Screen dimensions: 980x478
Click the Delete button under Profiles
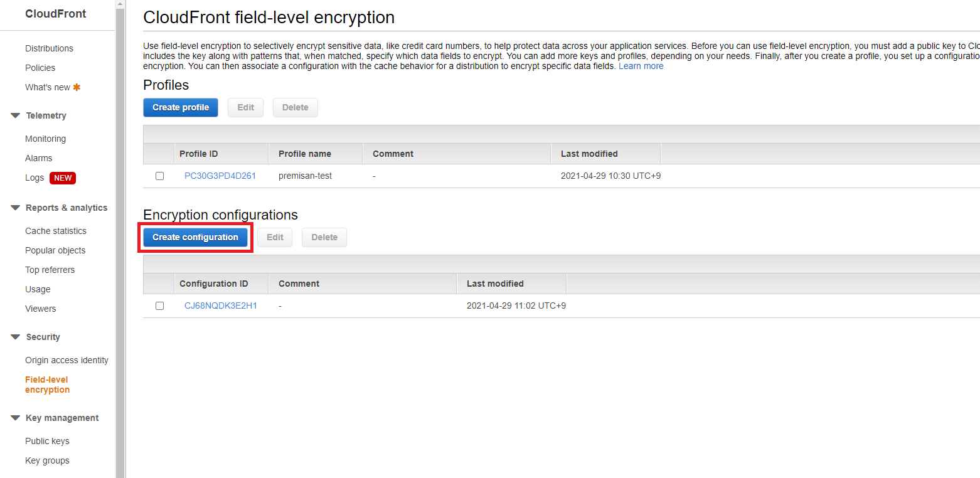[295, 107]
